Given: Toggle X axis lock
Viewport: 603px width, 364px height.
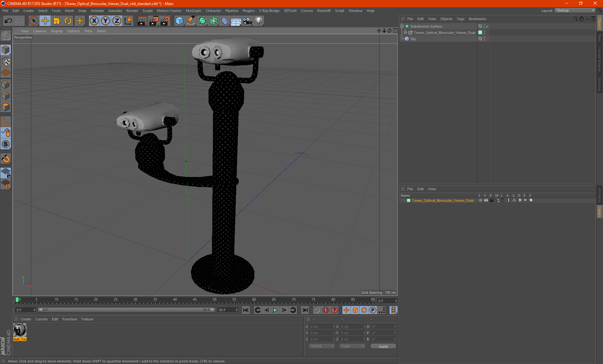Looking at the screenshot, I should (x=94, y=21).
